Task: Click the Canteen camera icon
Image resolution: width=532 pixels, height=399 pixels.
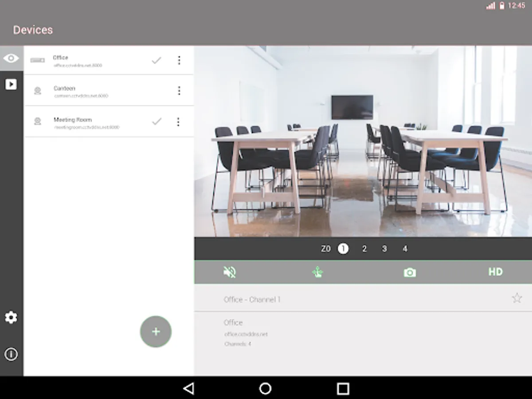Action: tap(38, 91)
